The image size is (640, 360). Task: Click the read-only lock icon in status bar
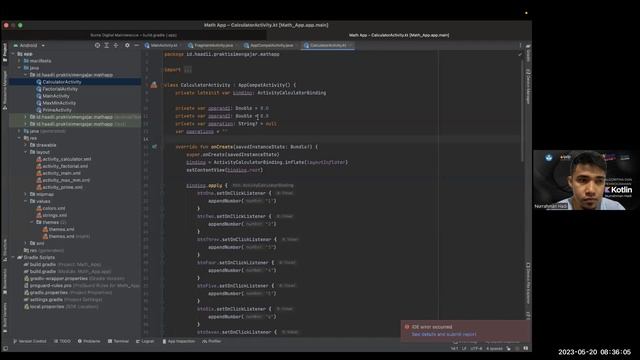click(509, 349)
